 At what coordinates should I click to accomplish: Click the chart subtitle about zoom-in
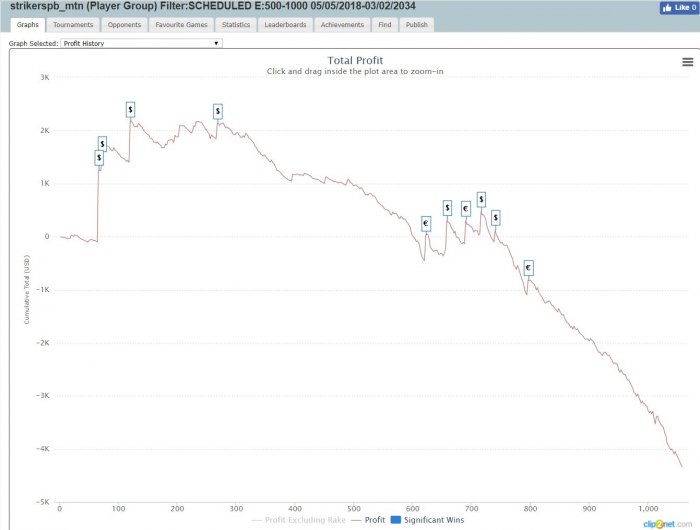(x=355, y=71)
